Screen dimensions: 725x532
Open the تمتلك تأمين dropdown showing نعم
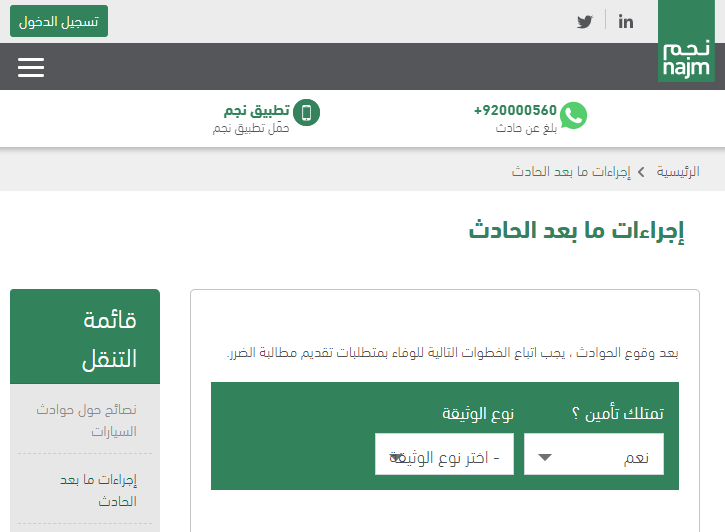pyautogui.click(x=593, y=458)
